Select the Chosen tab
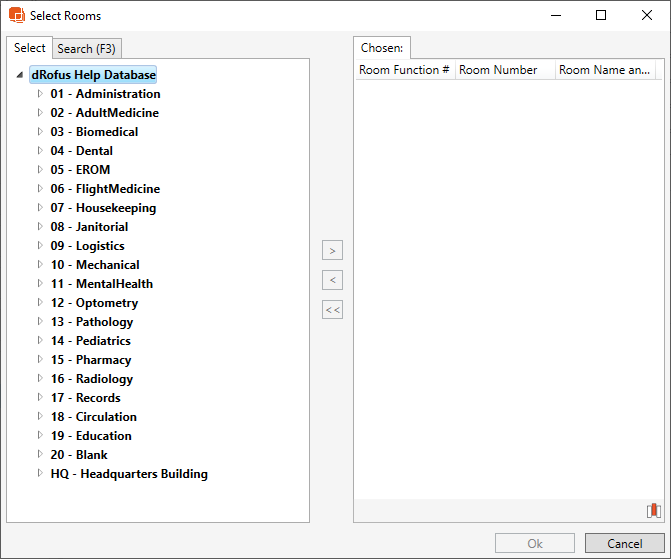Image resolution: width=671 pixels, height=559 pixels. [382, 48]
